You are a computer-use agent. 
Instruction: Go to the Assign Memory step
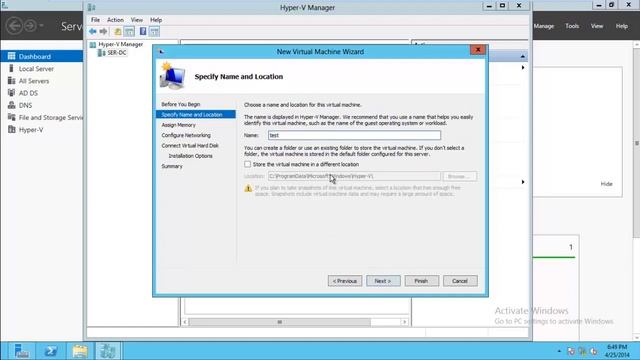coord(178,125)
